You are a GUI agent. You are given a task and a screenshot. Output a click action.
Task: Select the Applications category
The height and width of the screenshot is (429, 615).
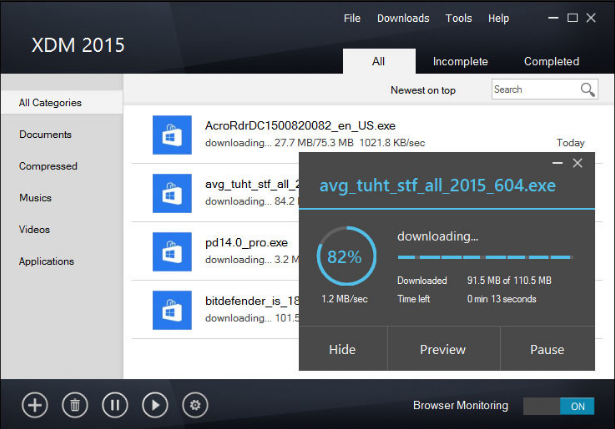[x=46, y=262]
